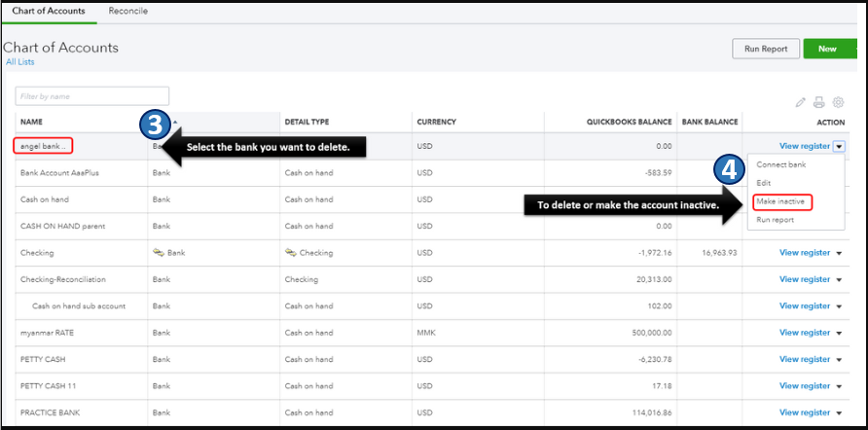
Task: Click the linked icon in Checking's detail type
Action: pos(289,253)
